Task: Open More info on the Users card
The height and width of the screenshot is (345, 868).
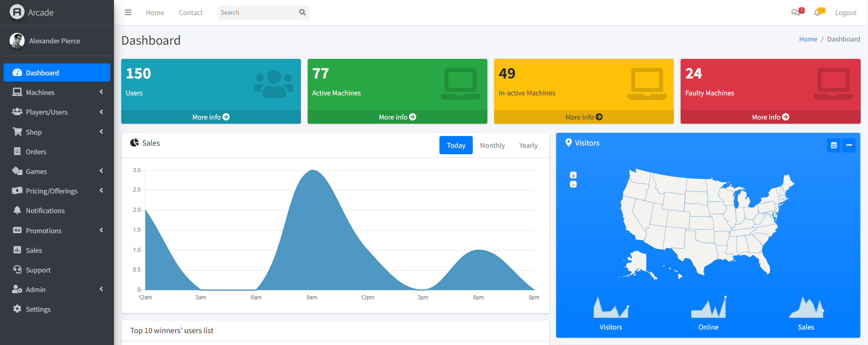Action: (x=211, y=117)
